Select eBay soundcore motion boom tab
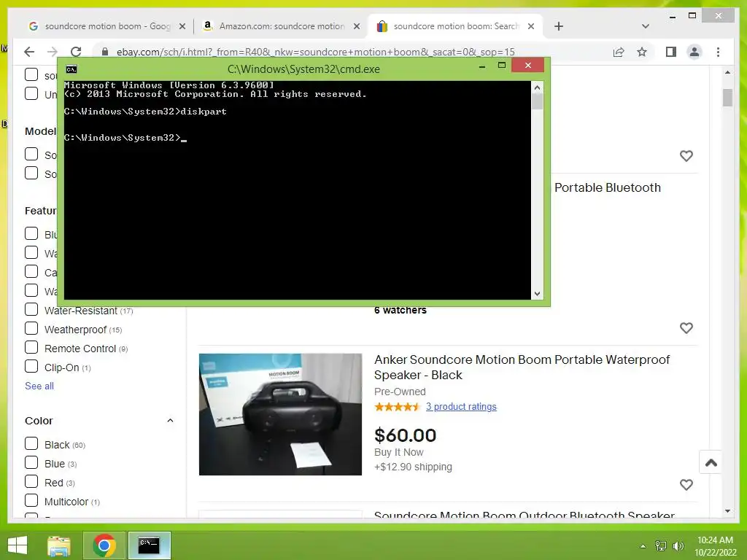Image resolution: width=747 pixels, height=560 pixels. [x=454, y=26]
